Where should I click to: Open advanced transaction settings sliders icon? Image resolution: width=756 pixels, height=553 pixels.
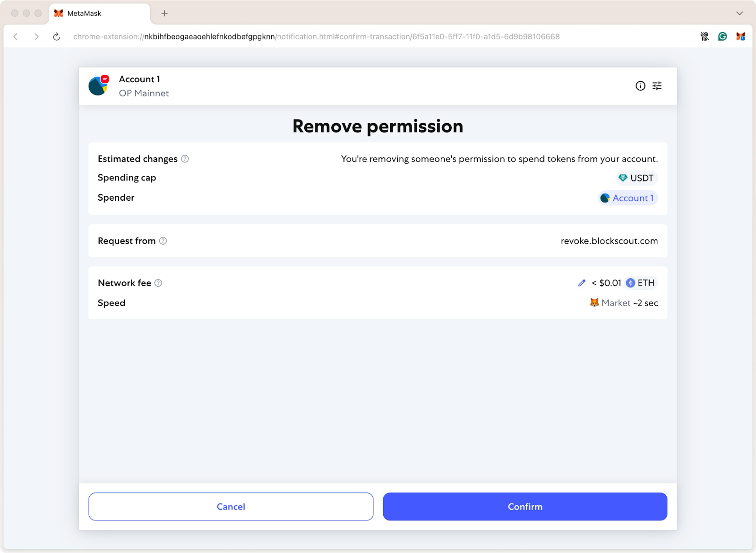[x=657, y=86]
